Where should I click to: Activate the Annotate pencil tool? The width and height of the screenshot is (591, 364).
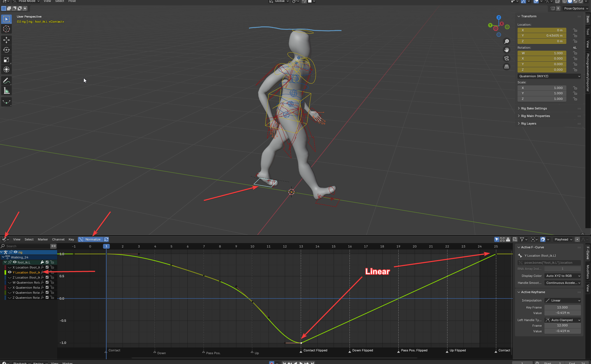tap(6, 81)
